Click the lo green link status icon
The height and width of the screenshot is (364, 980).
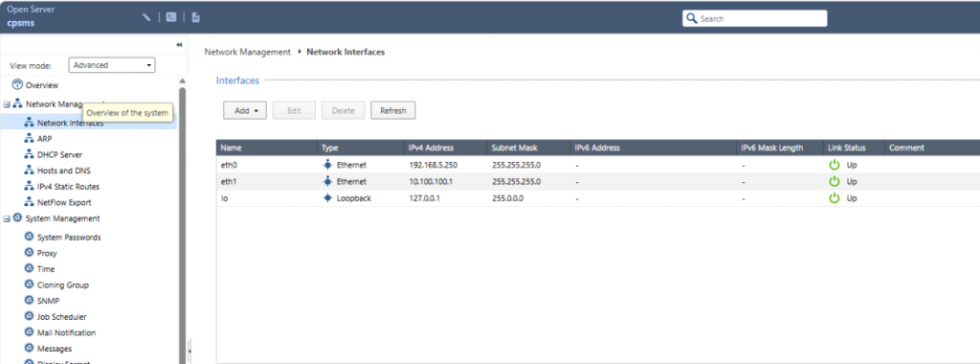point(834,198)
